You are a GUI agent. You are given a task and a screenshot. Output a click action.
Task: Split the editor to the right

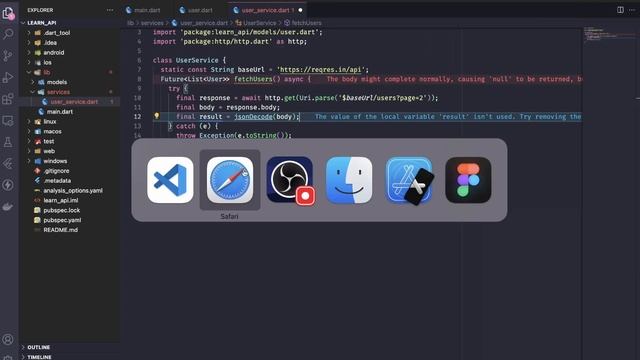point(620,10)
